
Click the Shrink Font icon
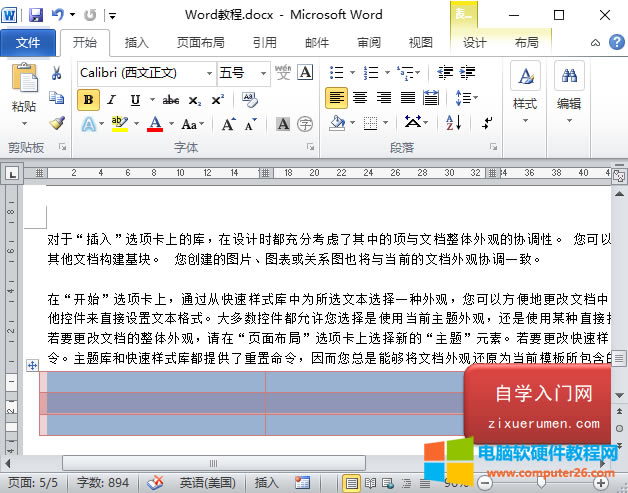[250, 124]
